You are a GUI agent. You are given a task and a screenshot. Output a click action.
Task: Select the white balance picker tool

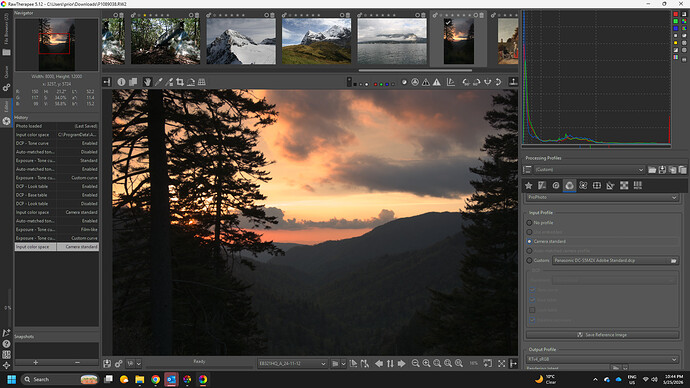pyautogui.click(x=158, y=82)
